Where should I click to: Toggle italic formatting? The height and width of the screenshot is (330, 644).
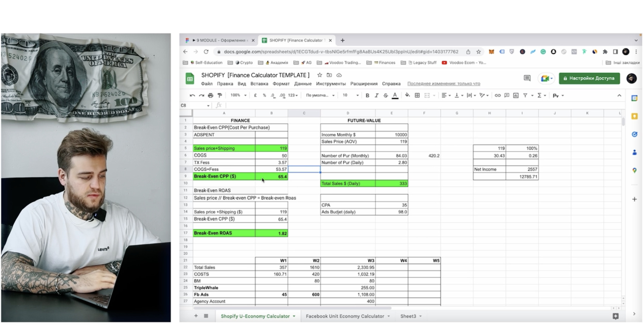(376, 95)
